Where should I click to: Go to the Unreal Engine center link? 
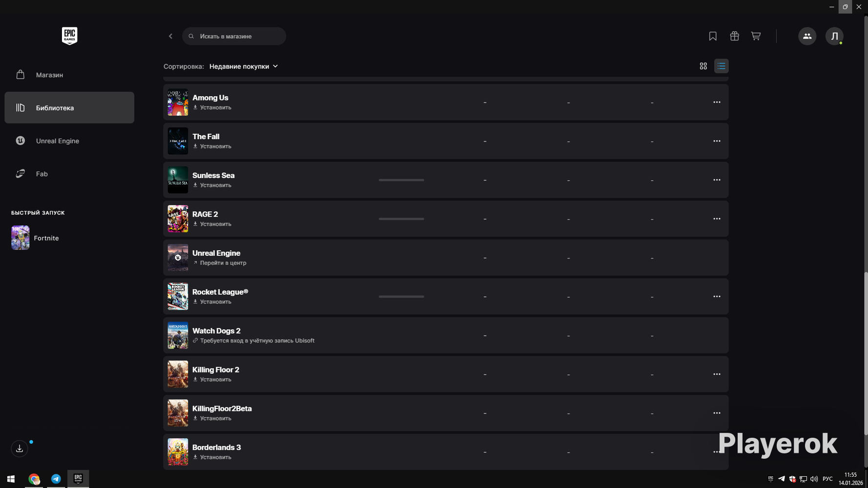click(x=220, y=263)
